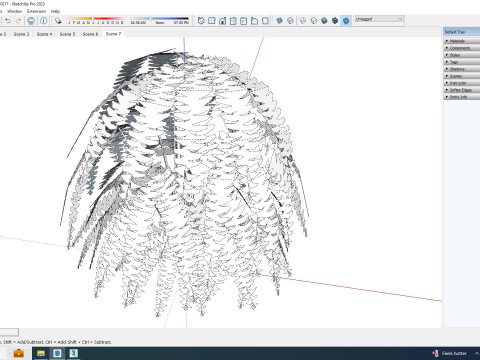Open the Extensions menu
Image resolution: width=480 pixels, height=360 pixels.
pyautogui.click(x=37, y=11)
